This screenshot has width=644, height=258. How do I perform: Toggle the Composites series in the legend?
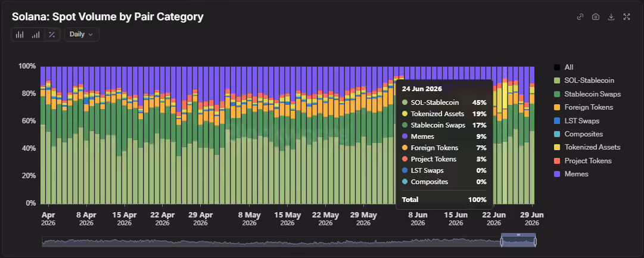(578, 134)
